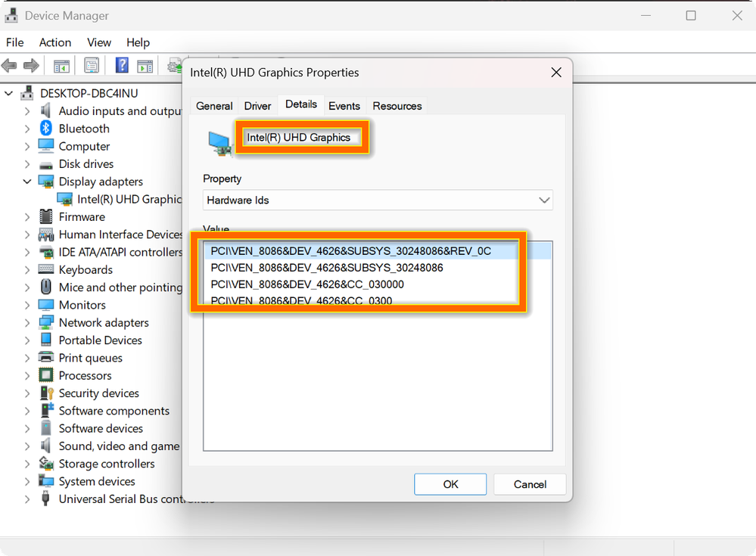Image resolution: width=756 pixels, height=556 pixels.
Task: Select the Security devices key icon
Action: (x=47, y=393)
